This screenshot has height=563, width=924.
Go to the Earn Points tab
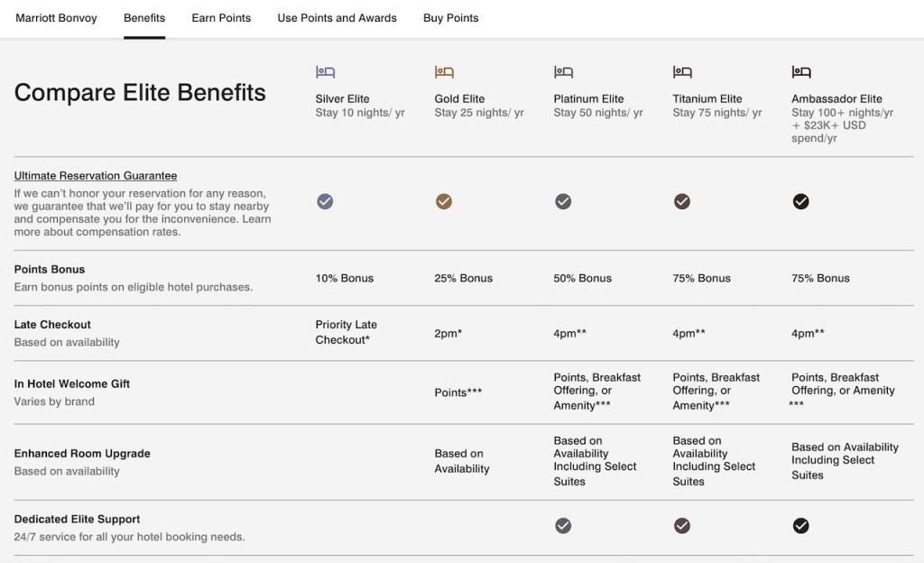pyautogui.click(x=221, y=18)
